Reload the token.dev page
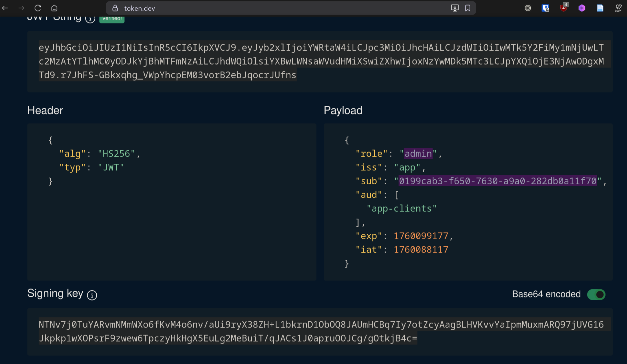Image resolution: width=627 pixels, height=364 pixels. [38, 8]
